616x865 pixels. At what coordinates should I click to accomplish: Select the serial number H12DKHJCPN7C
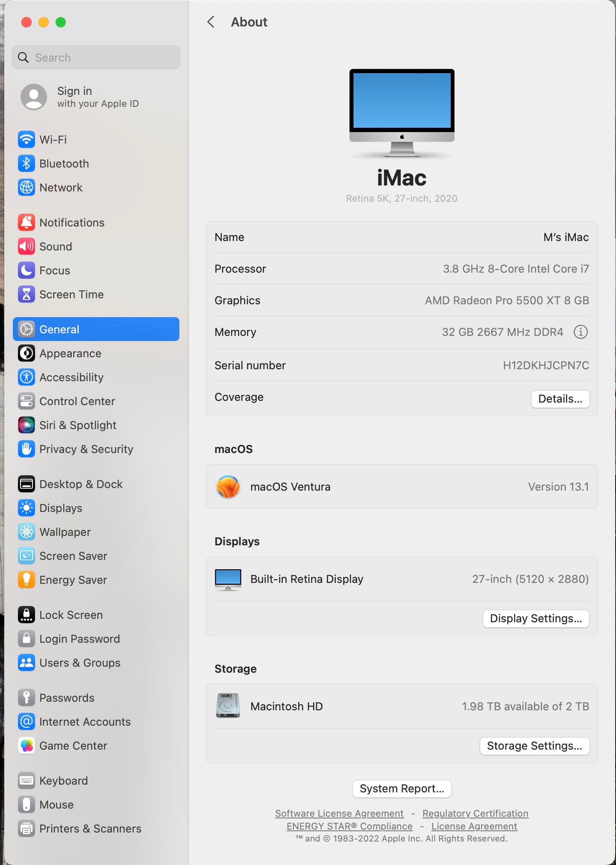coord(546,365)
